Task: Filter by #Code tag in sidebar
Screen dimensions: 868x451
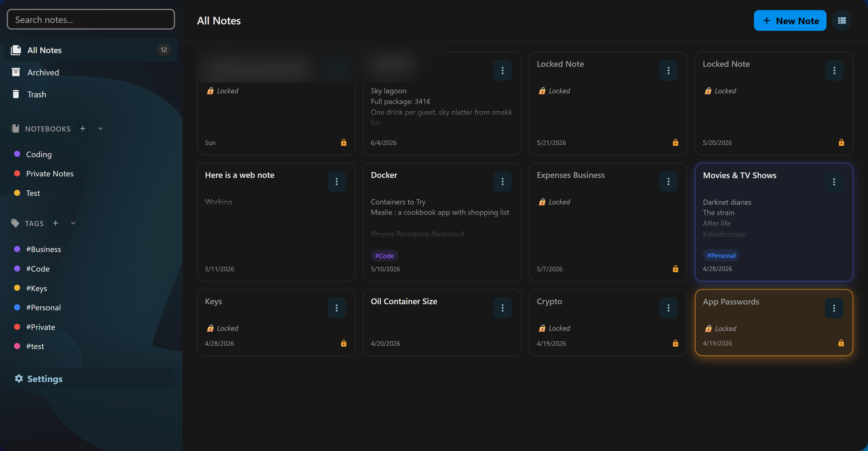Action: click(x=38, y=269)
